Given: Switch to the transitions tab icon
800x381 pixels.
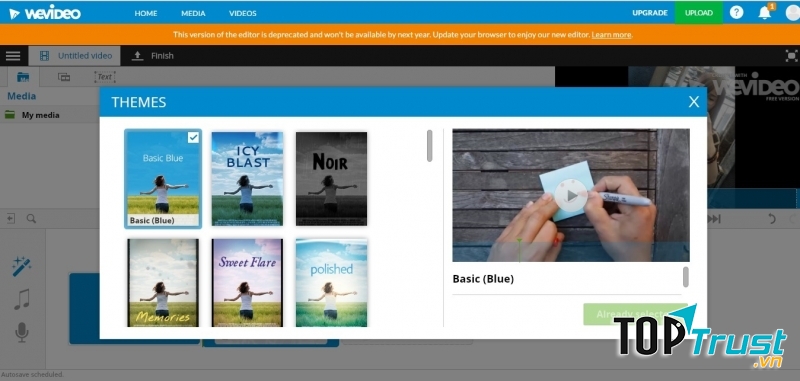Looking at the screenshot, I should pyautogui.click(x=64, y=77).
